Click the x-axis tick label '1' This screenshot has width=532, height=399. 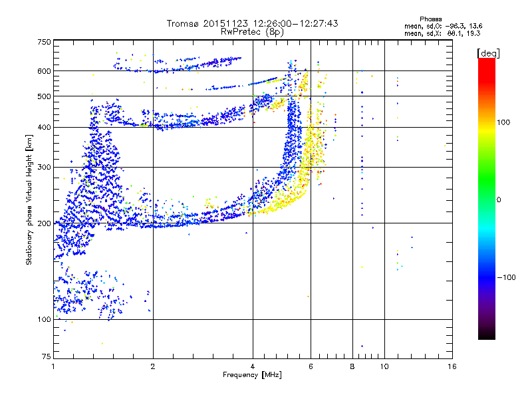pos(53,366)
